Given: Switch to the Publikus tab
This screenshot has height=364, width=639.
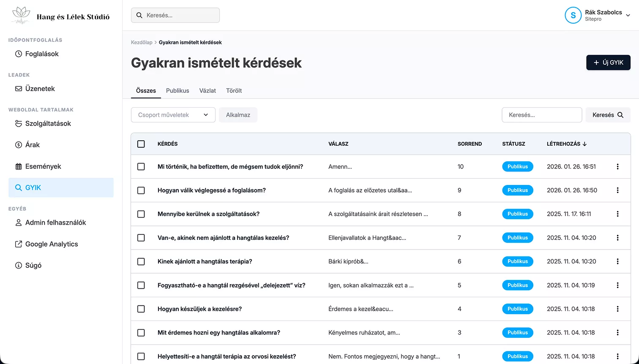Looking at the screenshot, I should [x=177, y=91].
